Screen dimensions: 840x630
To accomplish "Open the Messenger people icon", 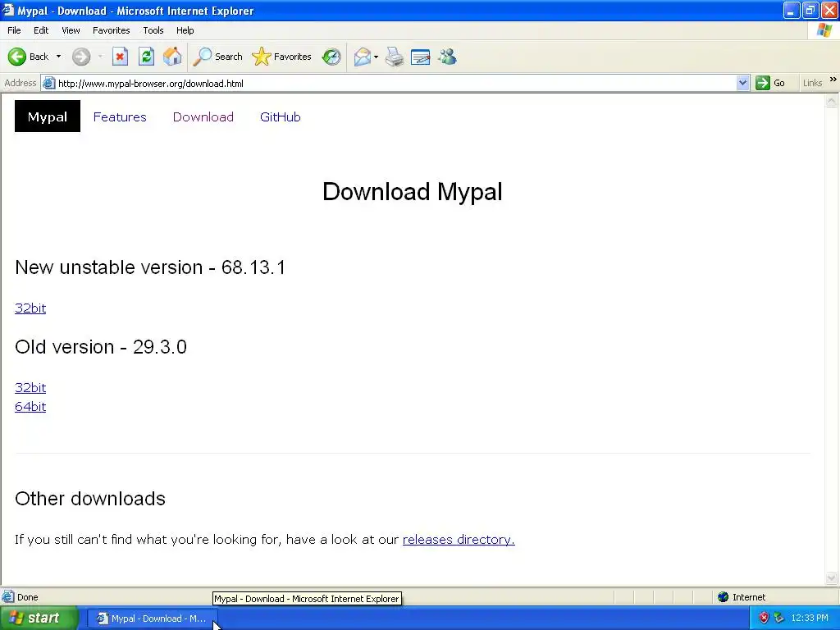I will click(x=447, y=57).
